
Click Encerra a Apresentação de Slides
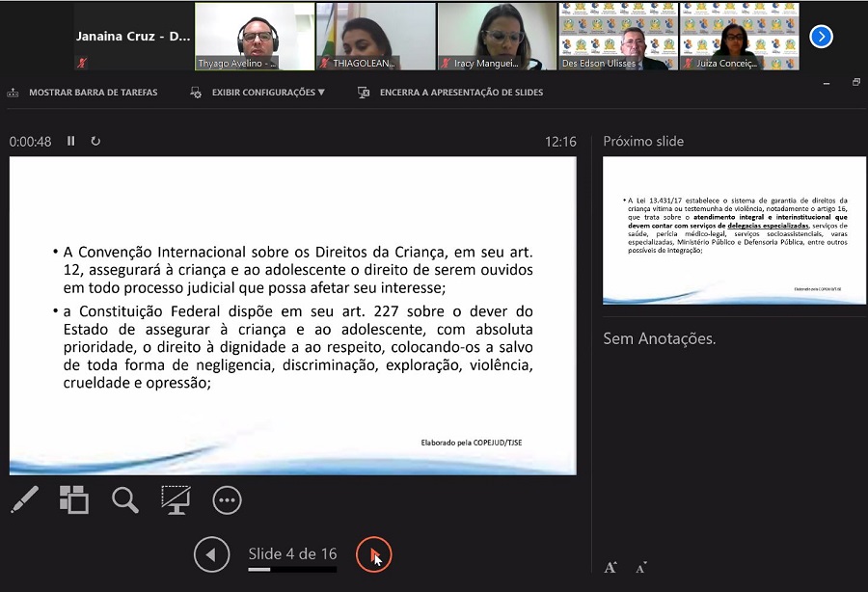pyautogui.click(x=451, y=93)
